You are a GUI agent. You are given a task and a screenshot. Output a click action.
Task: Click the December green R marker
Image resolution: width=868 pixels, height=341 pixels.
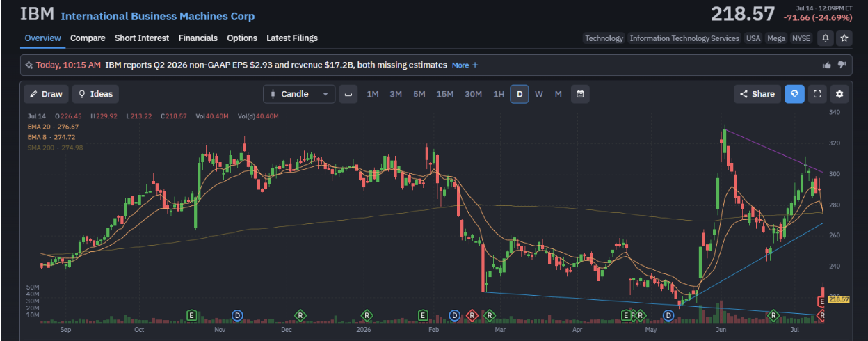point(300,315)
